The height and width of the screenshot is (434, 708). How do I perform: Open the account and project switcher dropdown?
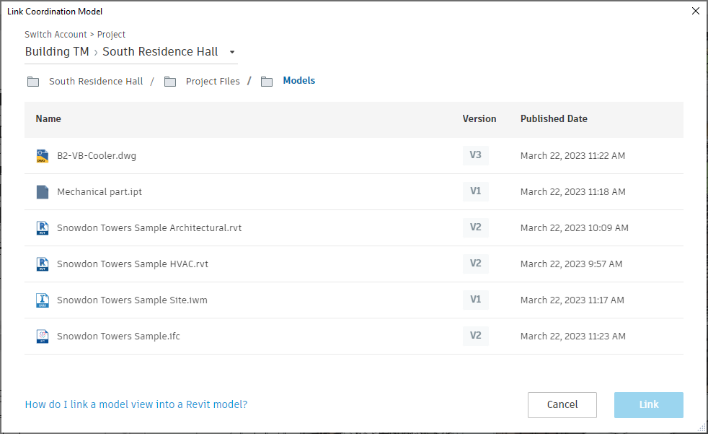232,52
